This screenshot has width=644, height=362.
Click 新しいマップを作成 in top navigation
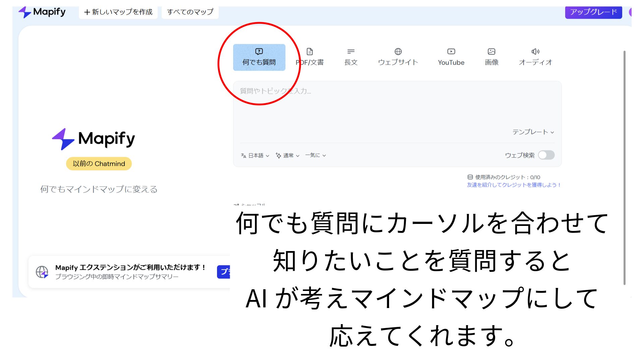click(118, 12)
